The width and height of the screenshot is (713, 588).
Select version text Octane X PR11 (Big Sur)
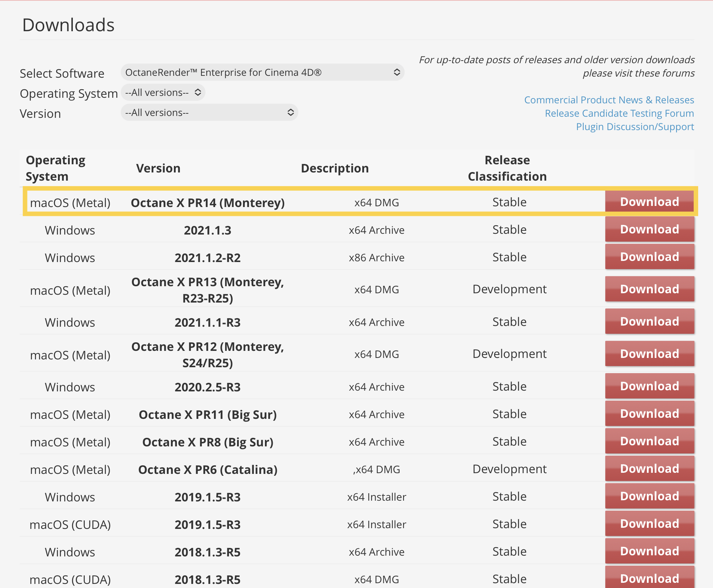[x=208, y=414]
